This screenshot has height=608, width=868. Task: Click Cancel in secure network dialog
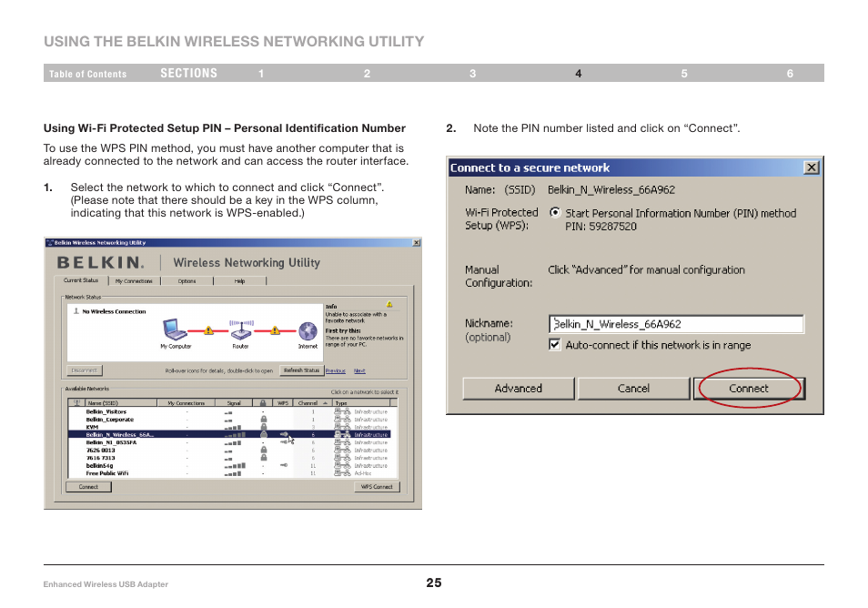[633, 388]
